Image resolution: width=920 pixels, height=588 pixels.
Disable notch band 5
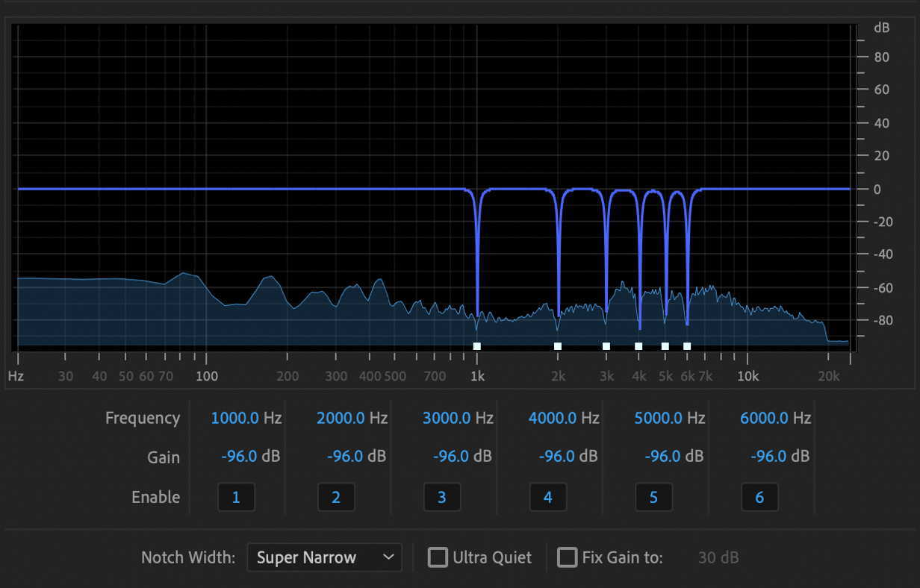pyautogui.click(x=653, y=497)
